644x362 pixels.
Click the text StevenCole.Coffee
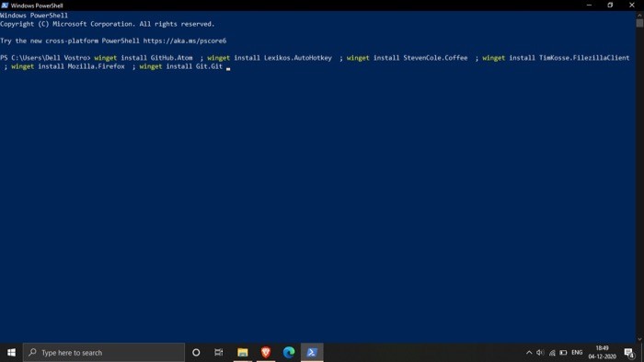[x=435, y=58]
